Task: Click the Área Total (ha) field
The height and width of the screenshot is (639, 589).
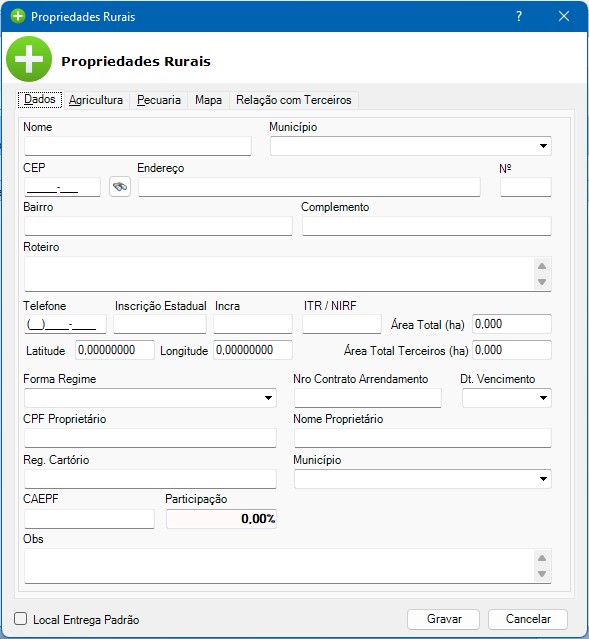Action: [x=512, y=324]
